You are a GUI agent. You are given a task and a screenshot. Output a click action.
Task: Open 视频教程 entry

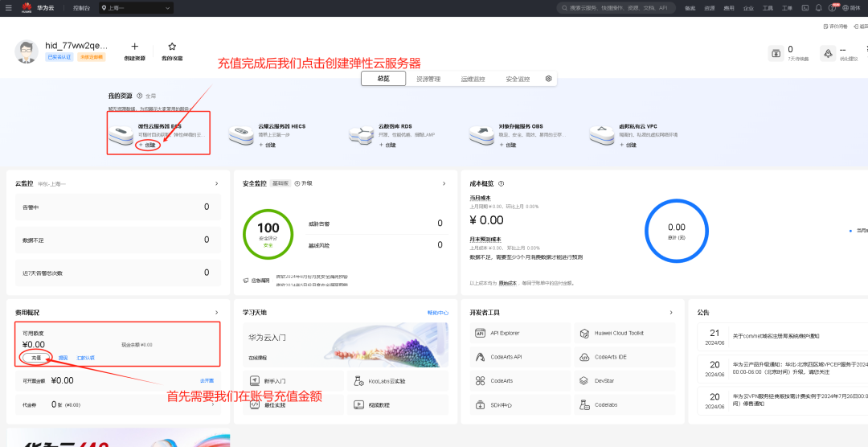398,405
